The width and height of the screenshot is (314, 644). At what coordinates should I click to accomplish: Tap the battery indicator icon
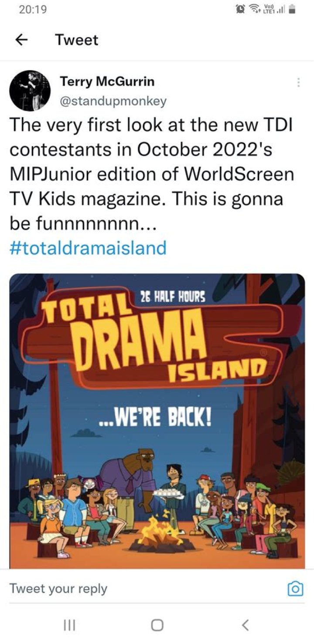[x=293, y=9]
